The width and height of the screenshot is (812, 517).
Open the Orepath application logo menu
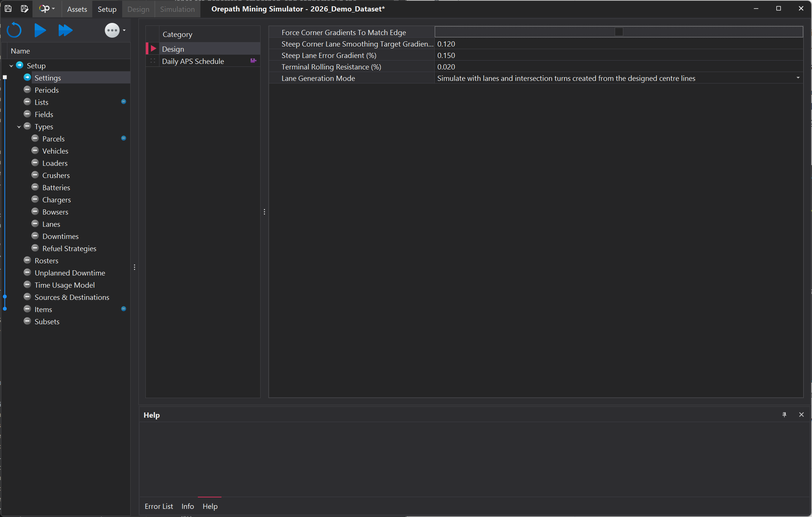click(x=47, y=9)
